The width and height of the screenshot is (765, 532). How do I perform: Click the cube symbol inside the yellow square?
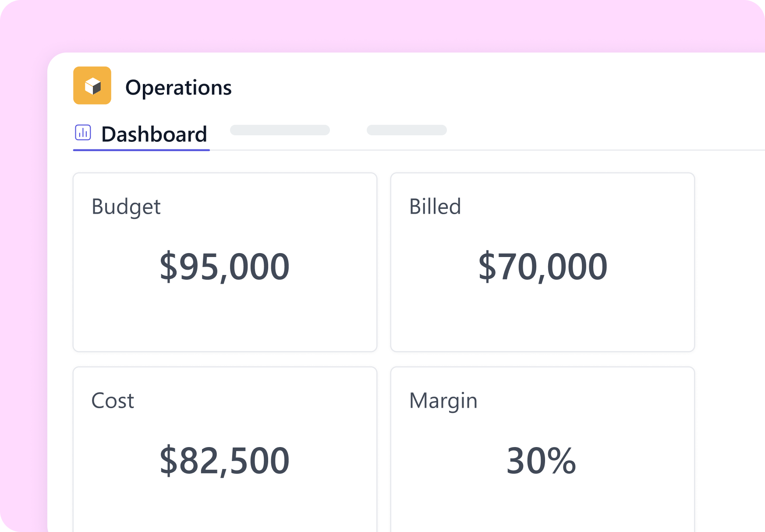point(92,86)
